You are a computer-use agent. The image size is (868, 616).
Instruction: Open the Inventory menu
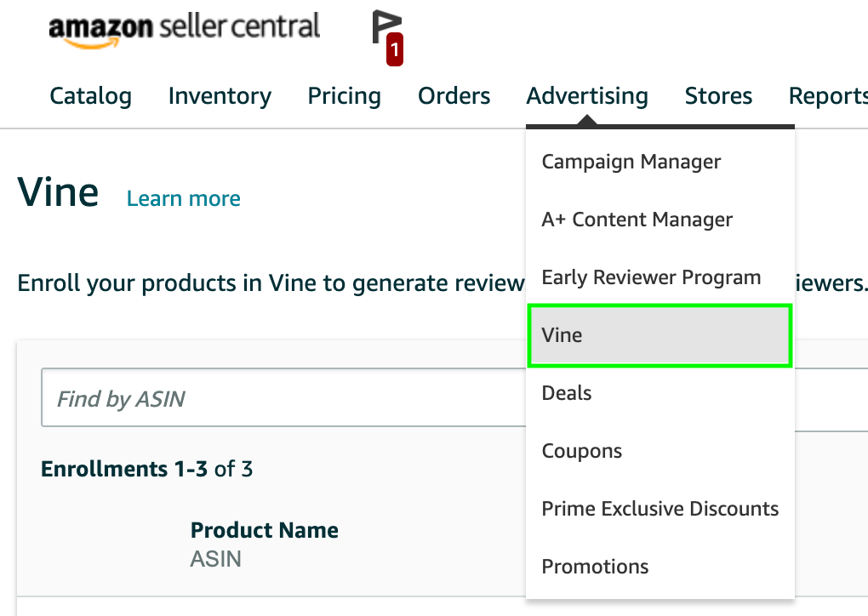coord(220,96)
